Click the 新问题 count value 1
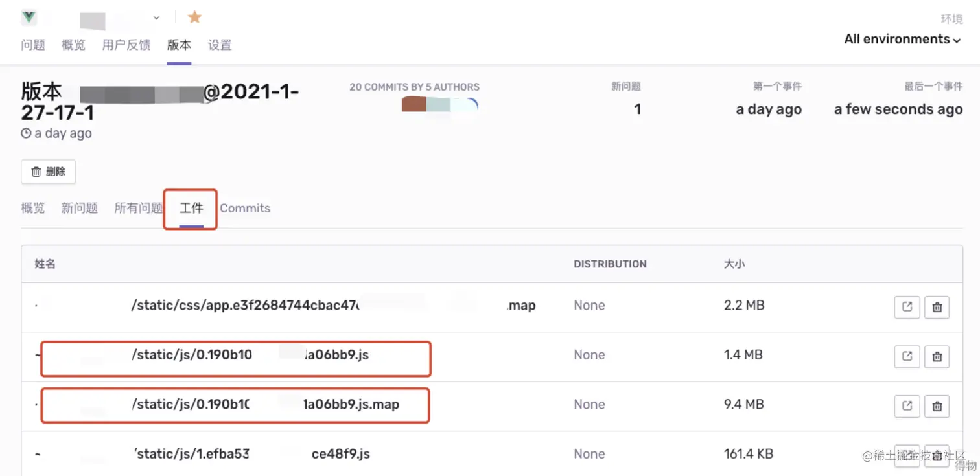Screen dimensions: 980x476 (x=638, y=109)
